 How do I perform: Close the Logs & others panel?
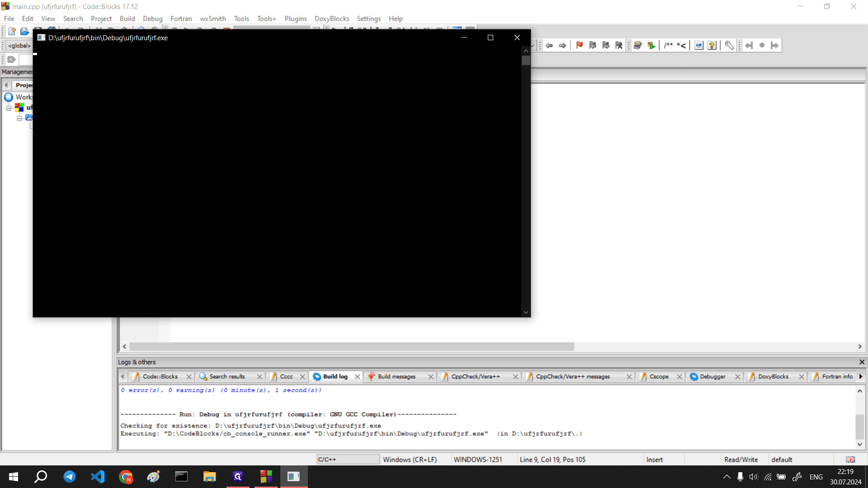[862, 362]
